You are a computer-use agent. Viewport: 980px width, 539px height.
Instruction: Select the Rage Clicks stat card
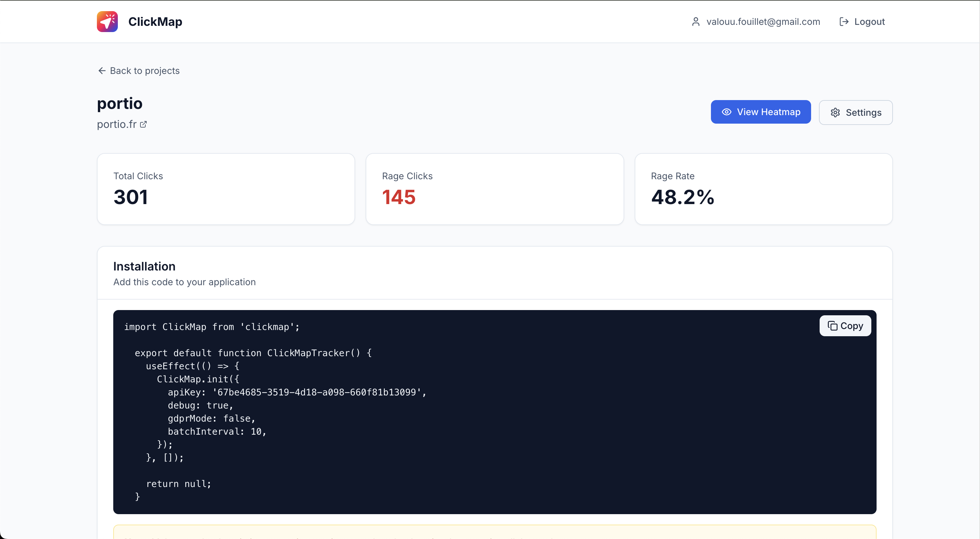[x=495, y=188]
